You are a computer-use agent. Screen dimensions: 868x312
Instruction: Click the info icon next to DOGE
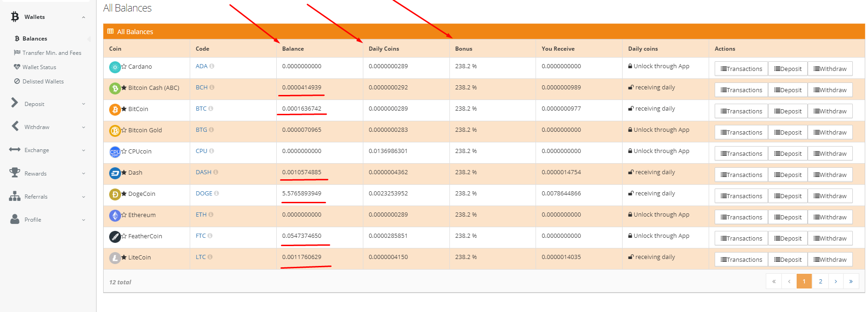point(216,194)
